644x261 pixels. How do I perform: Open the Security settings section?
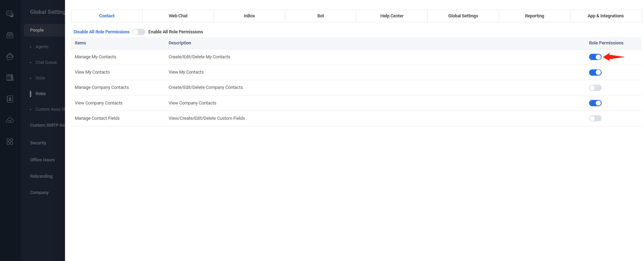click(x=38, y=143)
